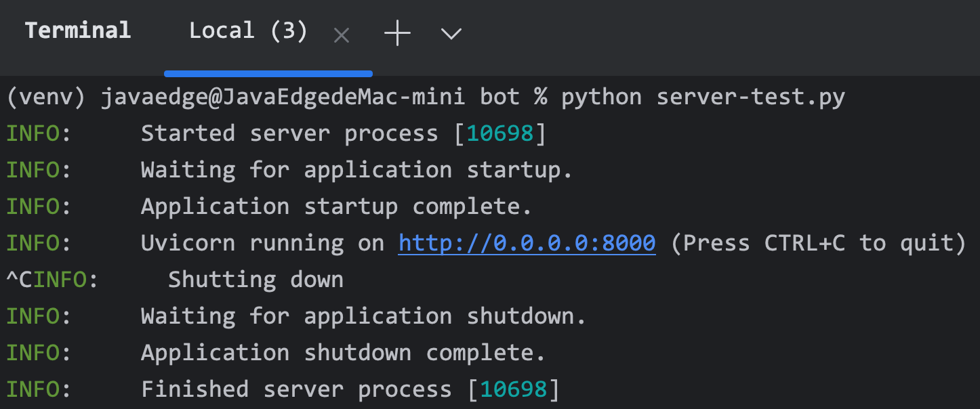Screen dimensions: 980x409
Task: Click the "Application shutdown complete." line
Action: pos(343,353)
